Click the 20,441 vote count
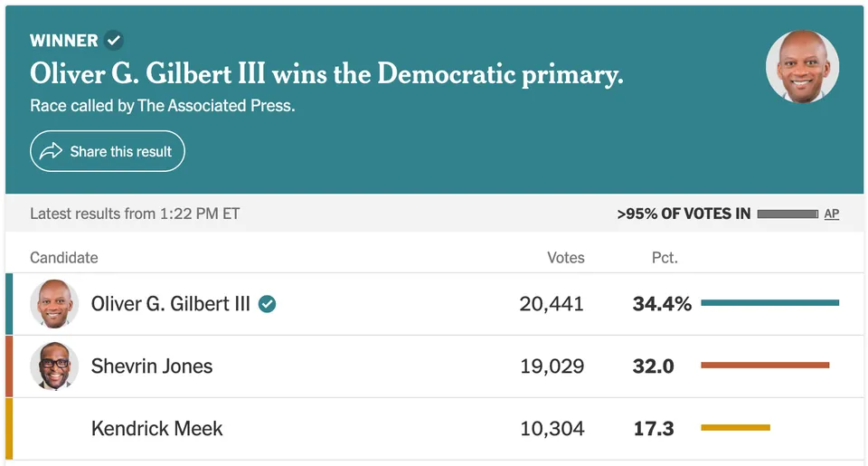 click(x=552, y=304)
